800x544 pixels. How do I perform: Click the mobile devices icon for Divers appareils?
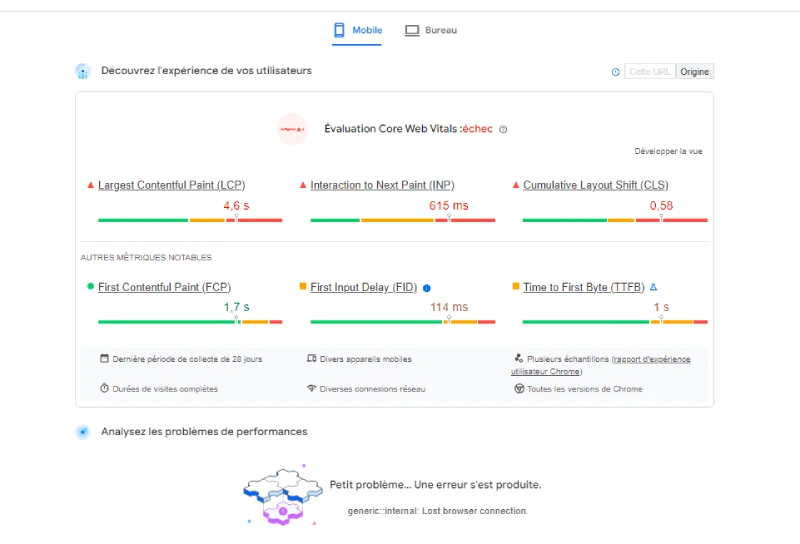point(311,359)
